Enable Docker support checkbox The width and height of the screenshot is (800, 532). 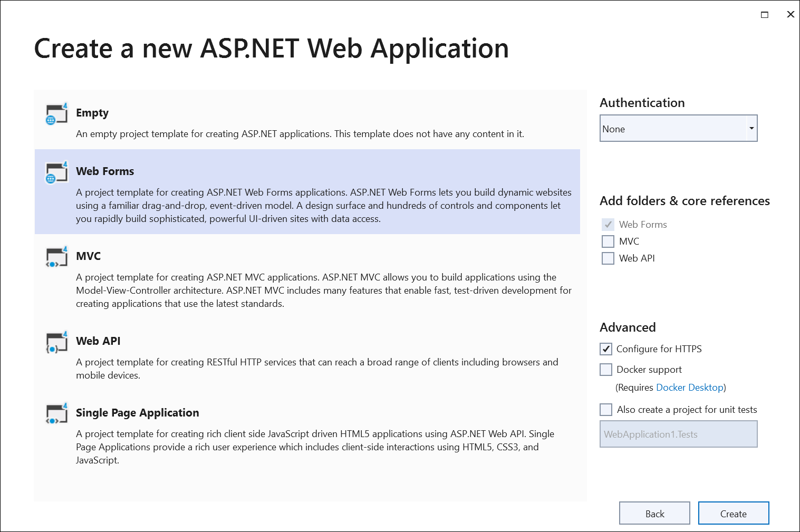606,370
